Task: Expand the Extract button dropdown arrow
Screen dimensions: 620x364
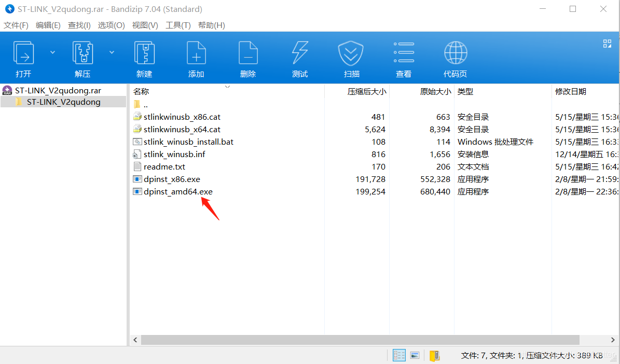Action: tap(112, 52)
